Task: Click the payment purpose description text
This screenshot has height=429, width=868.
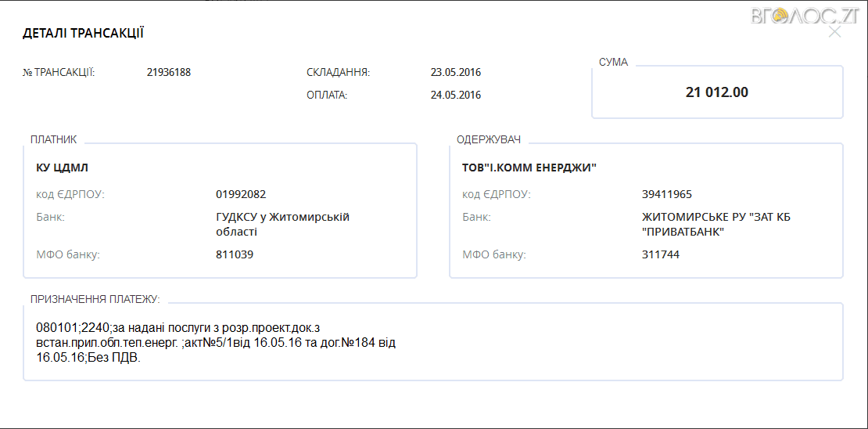Action: click(215, 343)
